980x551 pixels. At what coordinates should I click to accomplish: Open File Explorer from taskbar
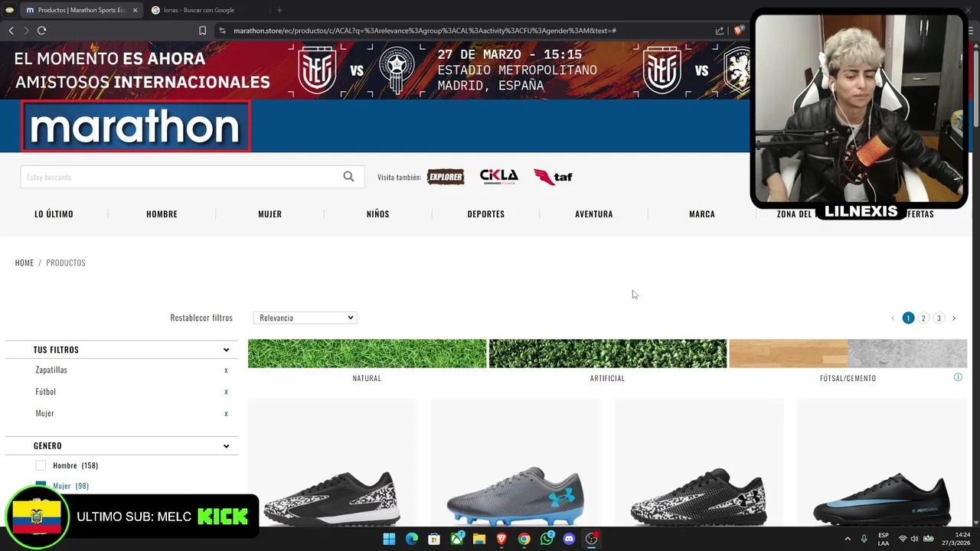[x=479, y=539]
